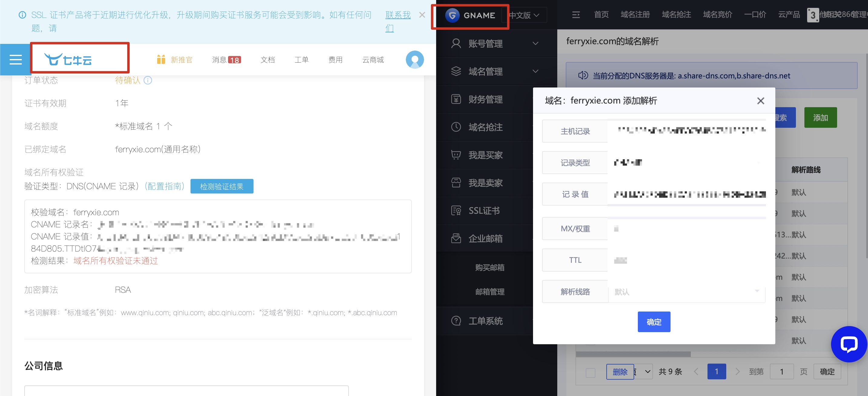Screen dimensions: 868x396
Task: Open the 域名注册 nav menu
Action: coord(635,15)
